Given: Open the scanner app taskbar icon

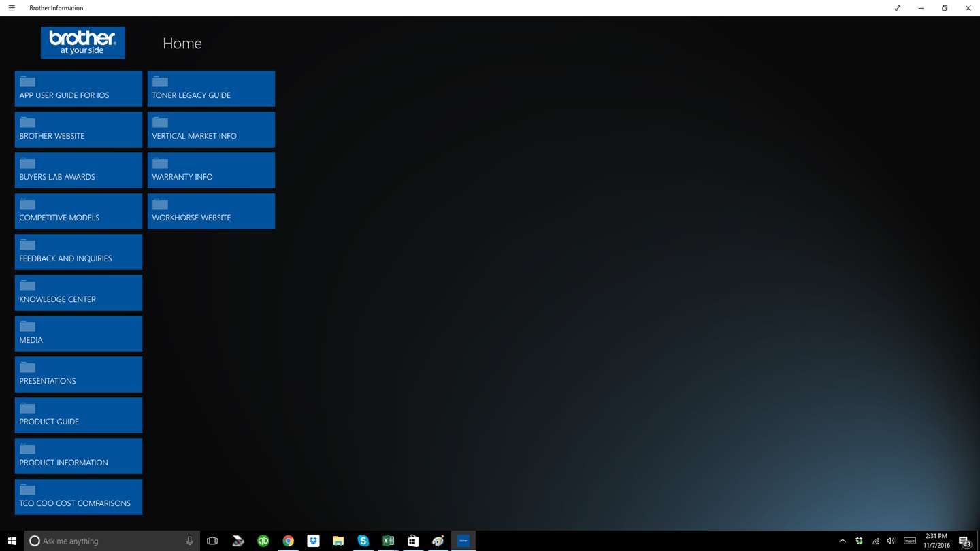Looking at the screenshot, I should tap(238, 541).
